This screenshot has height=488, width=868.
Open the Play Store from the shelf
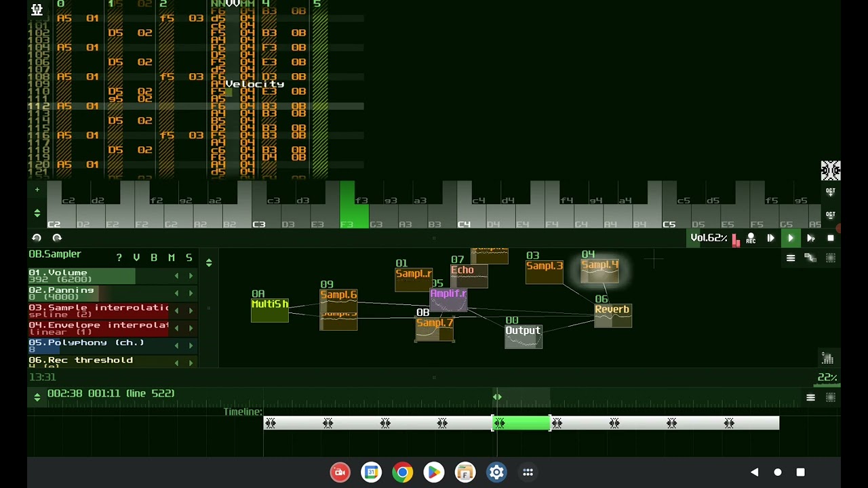point(434,472)
